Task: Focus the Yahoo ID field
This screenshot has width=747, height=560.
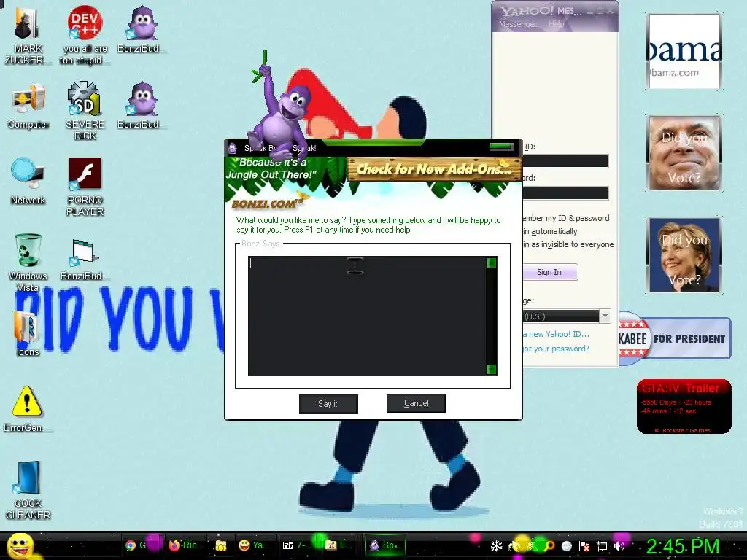Action: coord(565,161)
